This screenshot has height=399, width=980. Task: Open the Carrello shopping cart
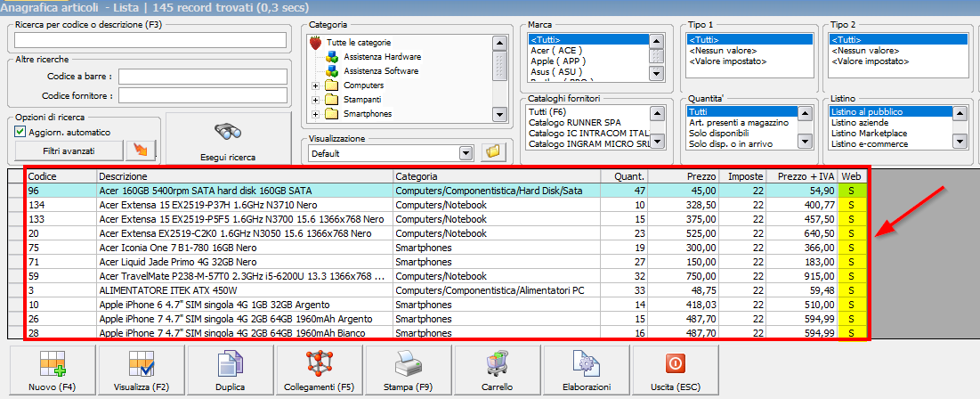(497, 370)
